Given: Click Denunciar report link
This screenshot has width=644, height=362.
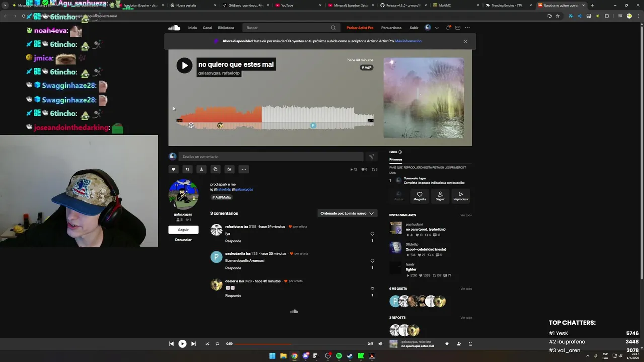Looking at the screenshot, I should (183, 240).
